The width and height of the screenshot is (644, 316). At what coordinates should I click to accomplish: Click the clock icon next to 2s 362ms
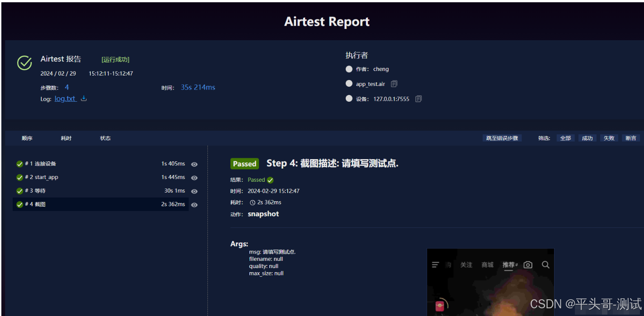tap(253, 203)
